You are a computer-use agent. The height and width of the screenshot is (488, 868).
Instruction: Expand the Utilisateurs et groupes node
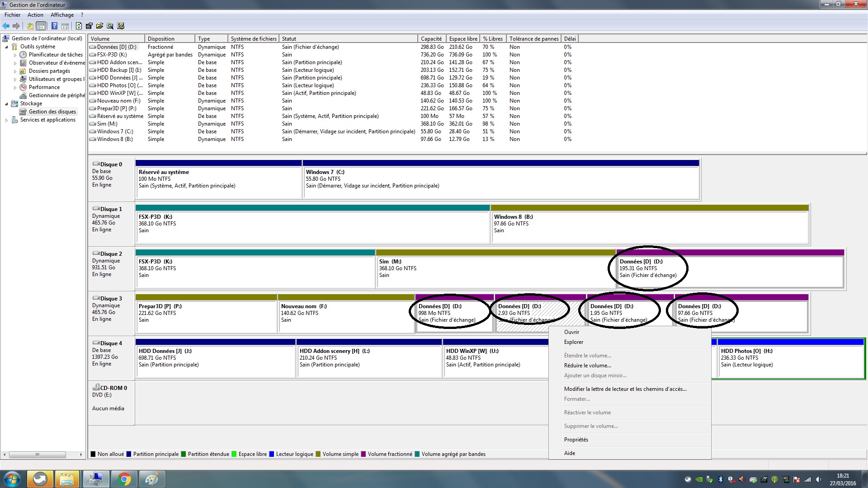(x=15, y=80)
